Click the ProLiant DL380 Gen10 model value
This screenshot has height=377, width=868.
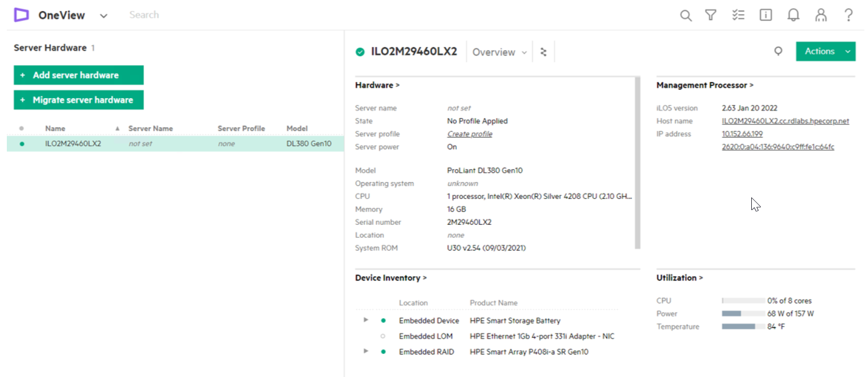pos(485,170)
